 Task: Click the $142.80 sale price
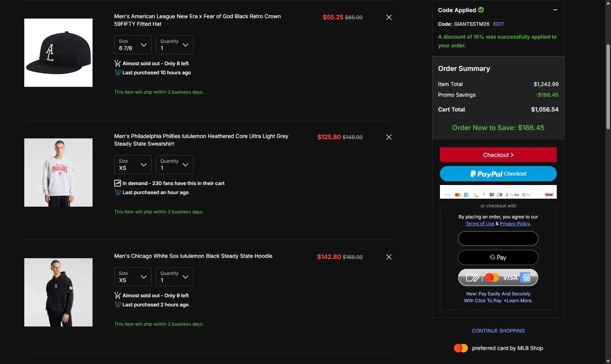pyautogui.click(x=329, y=257)
